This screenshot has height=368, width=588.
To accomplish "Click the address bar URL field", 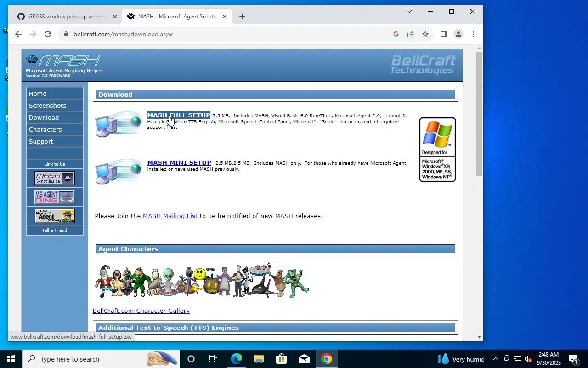I will (230, 34).
